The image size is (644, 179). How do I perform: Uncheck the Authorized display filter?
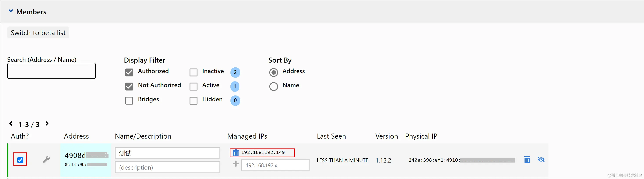[129, 72]
